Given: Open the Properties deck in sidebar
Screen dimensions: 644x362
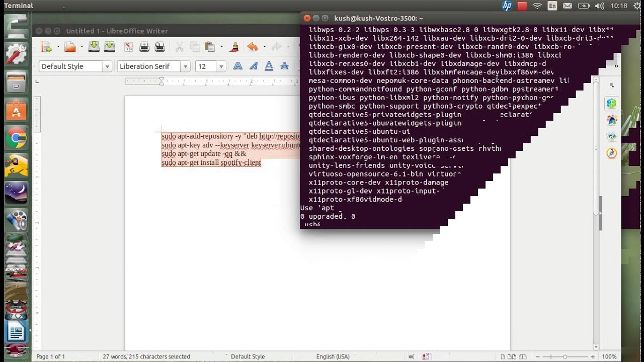Looking at the screenshot, I should [x=612, y=104].
